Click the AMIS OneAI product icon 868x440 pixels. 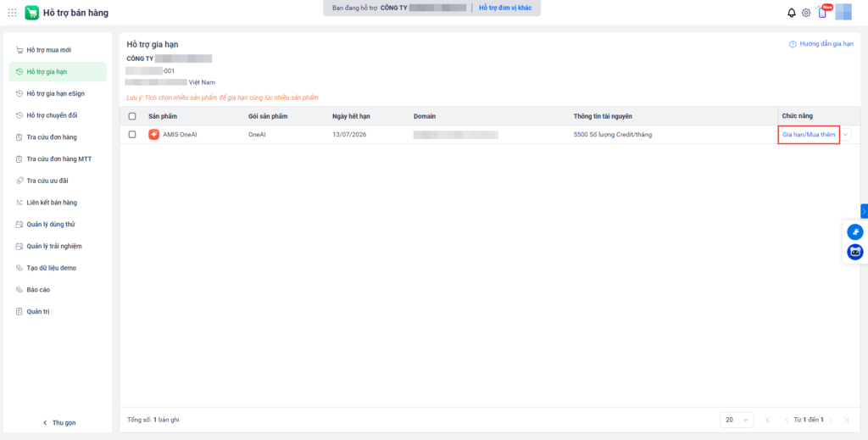[154, 135]
